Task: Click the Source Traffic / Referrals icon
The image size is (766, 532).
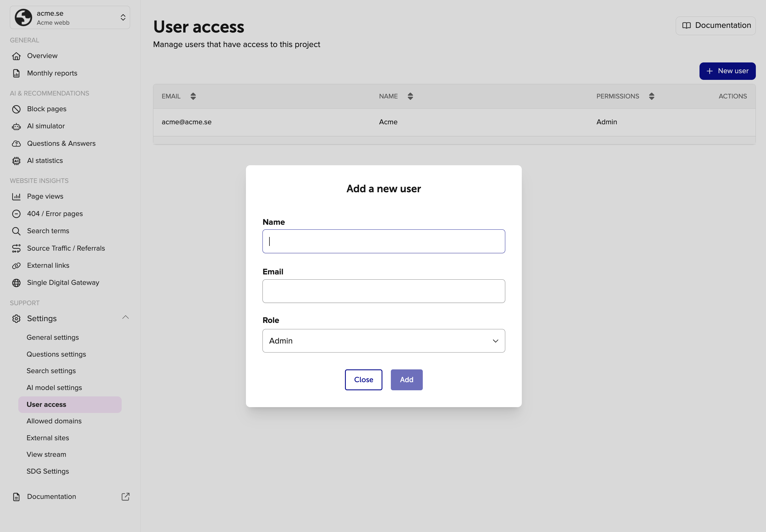Action: tap(16, 248)
